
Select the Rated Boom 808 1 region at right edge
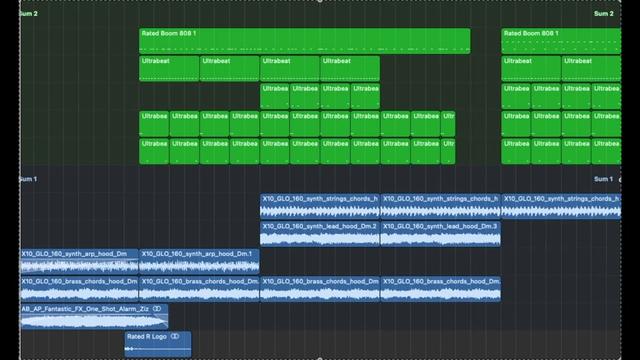click(561, 41)
